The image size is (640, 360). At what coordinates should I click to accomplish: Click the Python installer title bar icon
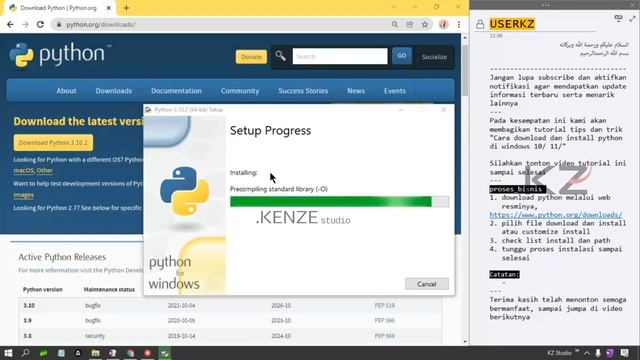coord(148,110)
